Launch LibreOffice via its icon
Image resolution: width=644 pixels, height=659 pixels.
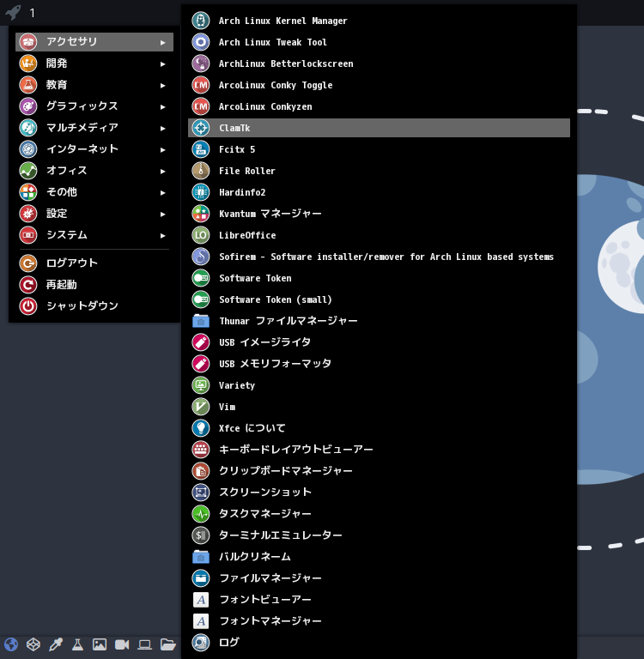(x=200, y=235)
